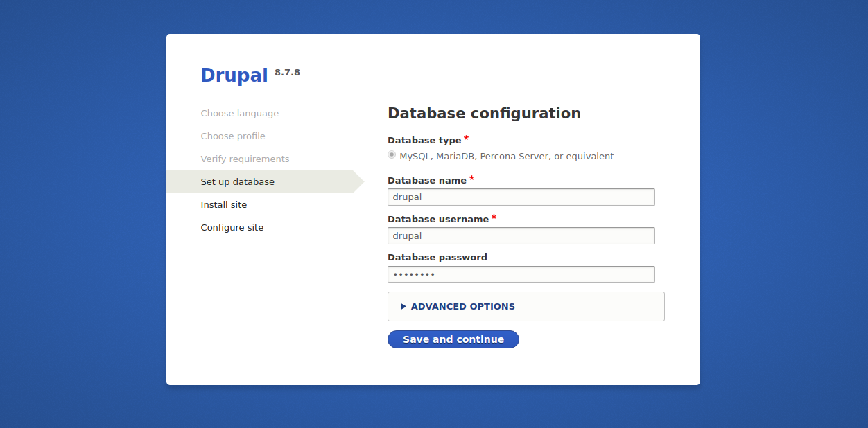This screenshot has width=868, height=428.
Task: Expand the Advanced Options section
Action: pyautogui.click(x=462, y=306)
